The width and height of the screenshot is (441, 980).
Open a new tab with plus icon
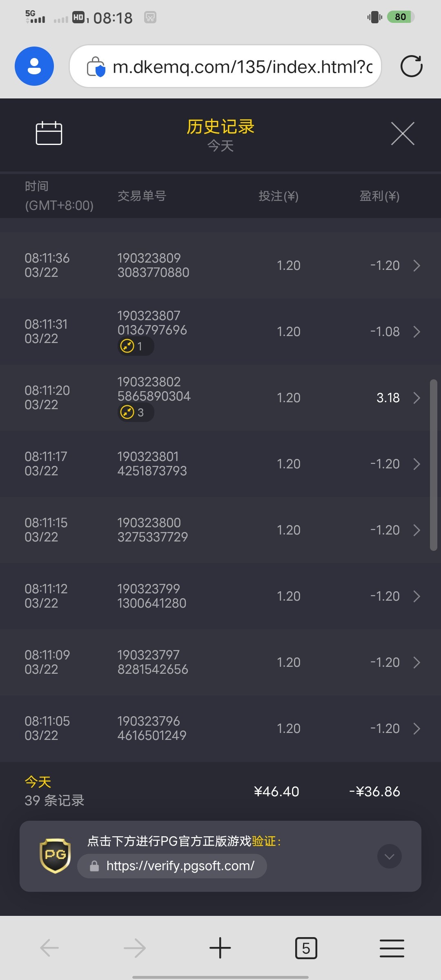(x=220, y=948)
